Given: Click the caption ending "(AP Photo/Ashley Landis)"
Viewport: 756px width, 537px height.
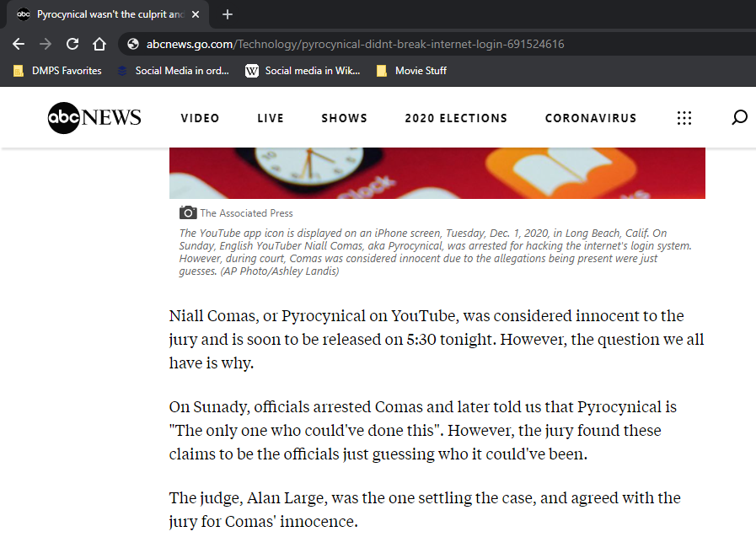Looking at the screenshot, I should [435, 252].
